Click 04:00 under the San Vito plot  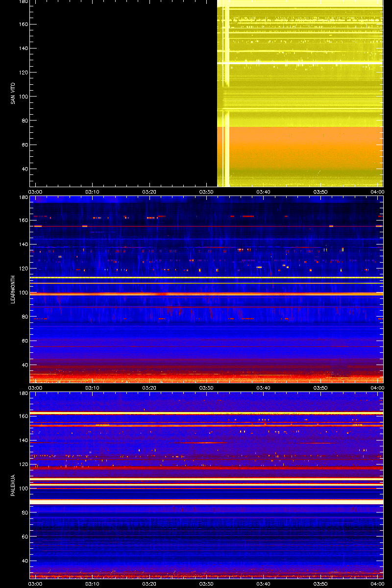[377, 192]
